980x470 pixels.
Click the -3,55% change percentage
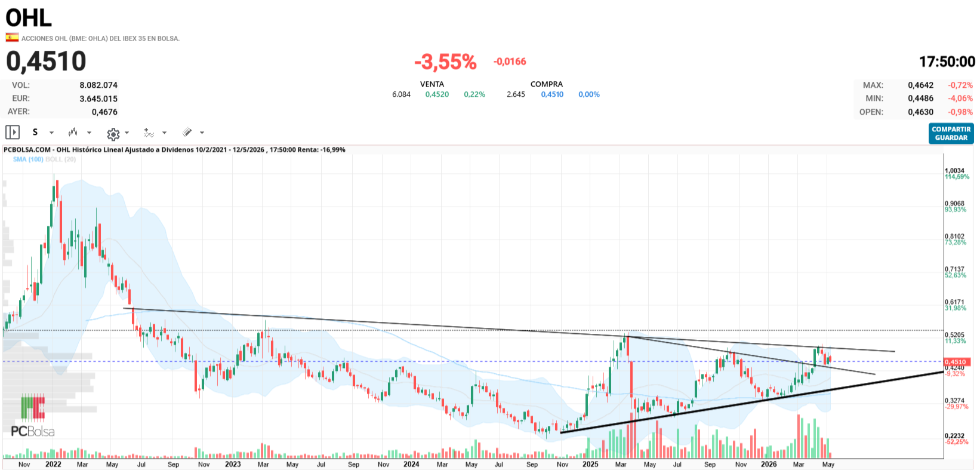point(445,62)
